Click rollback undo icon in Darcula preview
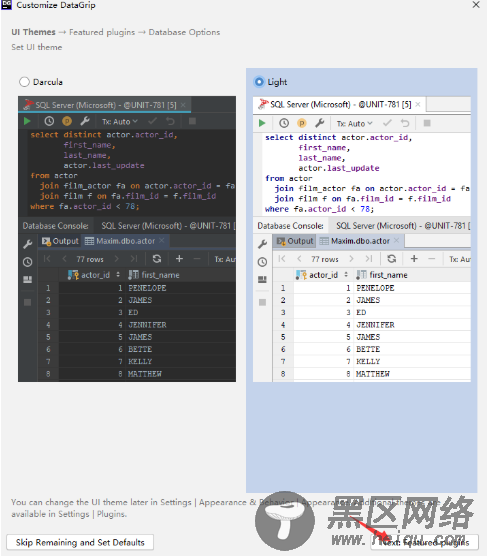This screenshot has width=487, height=556. click(x=170, y=121)
